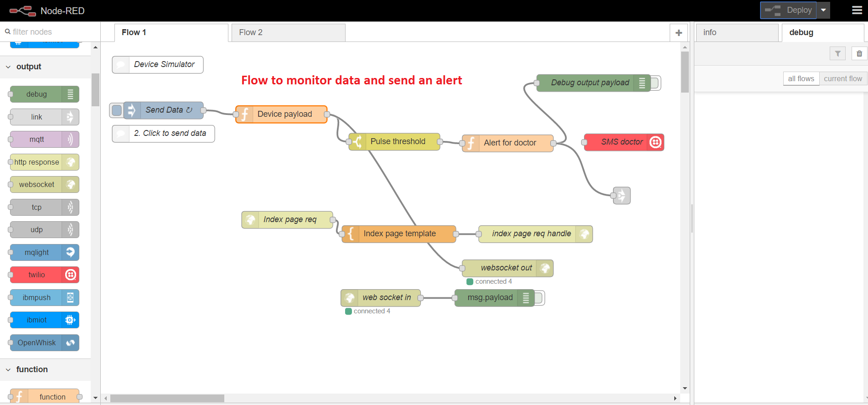Select the twilio palette node
This screenshot has height=405, width=868.
(44, 275)
